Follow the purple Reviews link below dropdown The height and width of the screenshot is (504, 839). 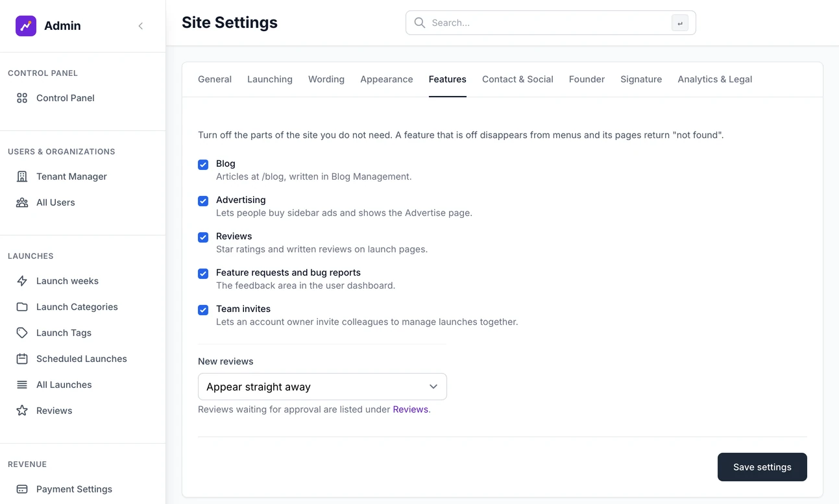tap(411, 409)
